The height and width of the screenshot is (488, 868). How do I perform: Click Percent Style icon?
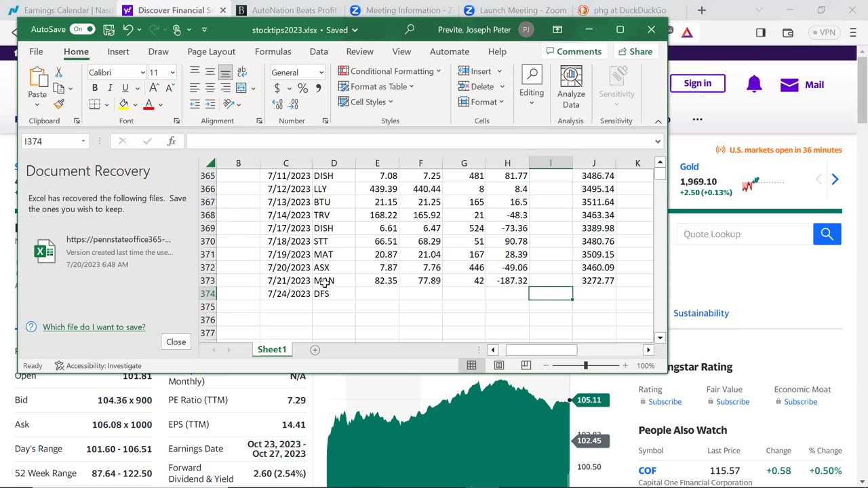tap(302, 88)
